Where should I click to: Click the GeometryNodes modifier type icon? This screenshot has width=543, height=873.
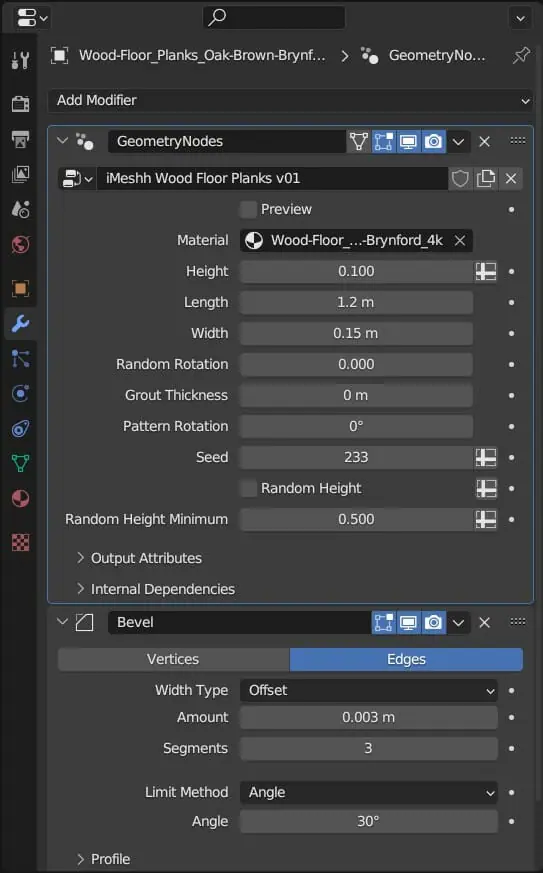tap(85, 141)
